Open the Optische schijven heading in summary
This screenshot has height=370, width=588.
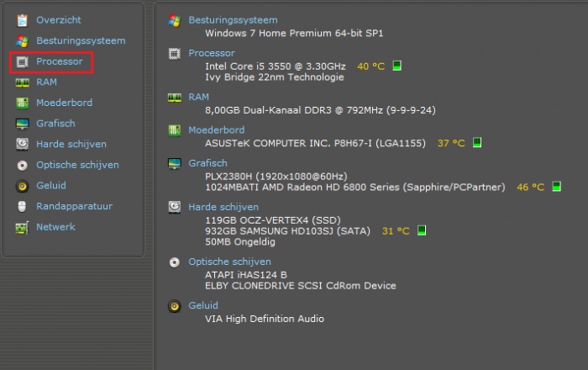pos(229,262)
